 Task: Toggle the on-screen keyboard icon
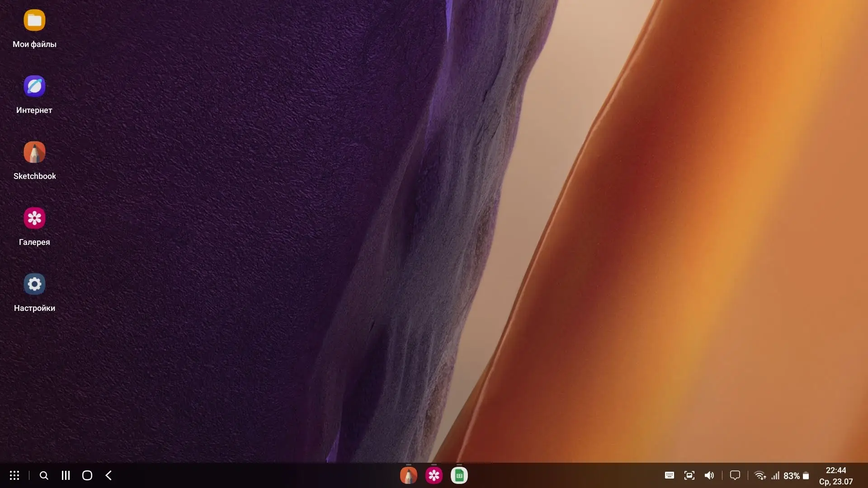(x=670, y=475)
